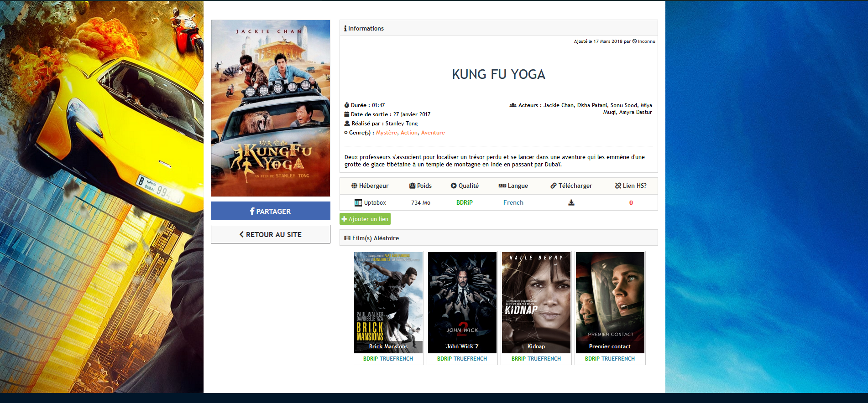Click BRRIP TRUEFRENCH under Kidnap
Image resolution: width=868 pixels, height=403 pixels.
tap(536, 359)
